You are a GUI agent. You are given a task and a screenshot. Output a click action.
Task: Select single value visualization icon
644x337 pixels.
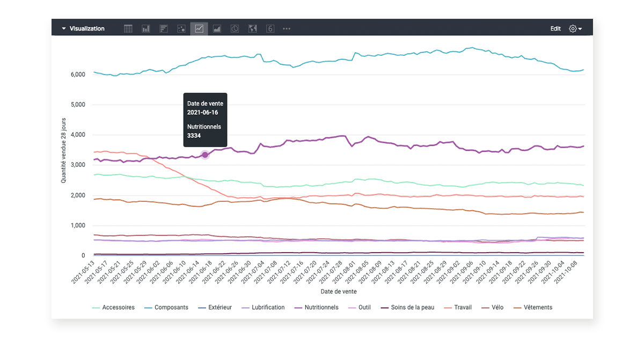[270, 28]
